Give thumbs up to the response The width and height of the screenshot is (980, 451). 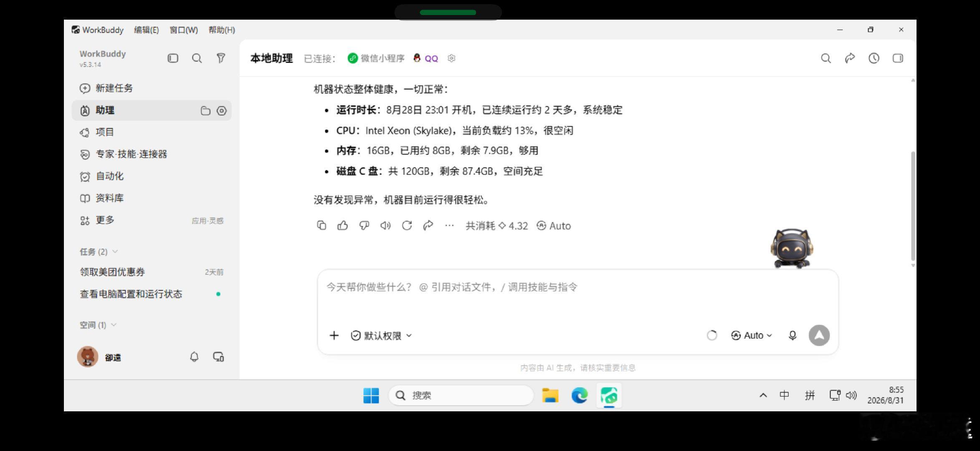[x=343, y=225]
